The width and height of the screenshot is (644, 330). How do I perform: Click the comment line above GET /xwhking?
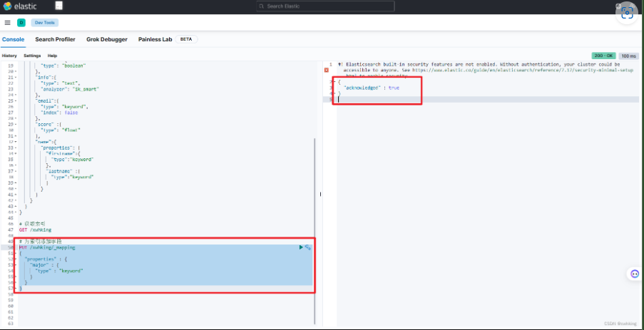pos(32,224)
